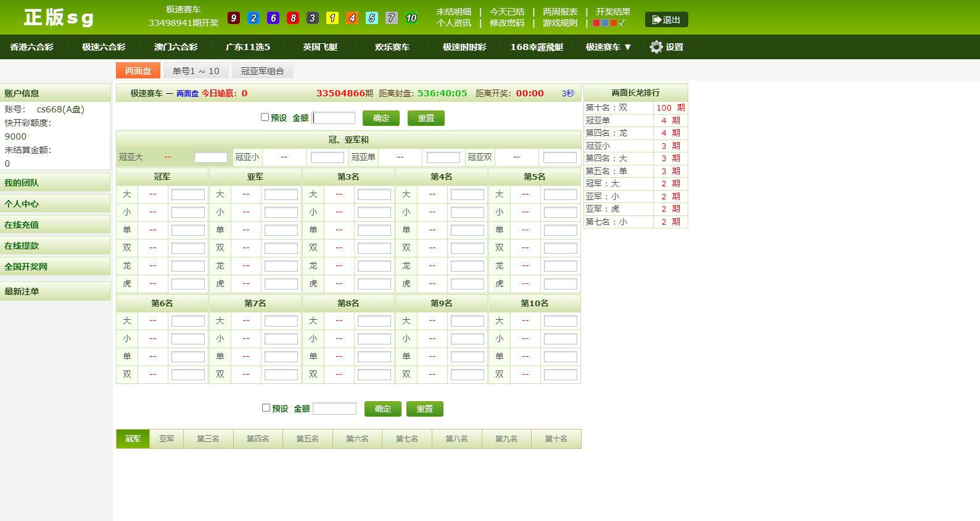Click the yellow number 1 ball
The width and height of the screenshot is (980, 521).
[332, 18]
